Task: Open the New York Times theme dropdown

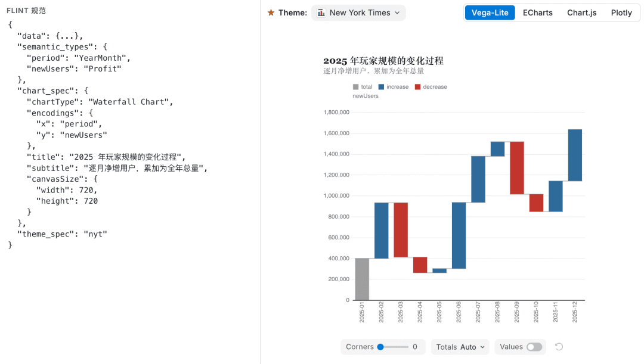Action: tap(358, 13)
